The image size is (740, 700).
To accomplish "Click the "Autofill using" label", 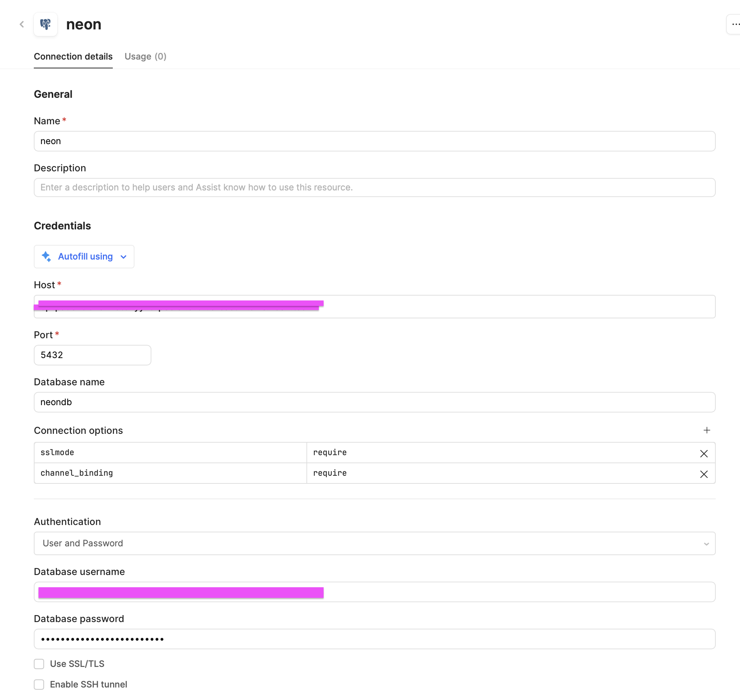I will click(85, 257).
